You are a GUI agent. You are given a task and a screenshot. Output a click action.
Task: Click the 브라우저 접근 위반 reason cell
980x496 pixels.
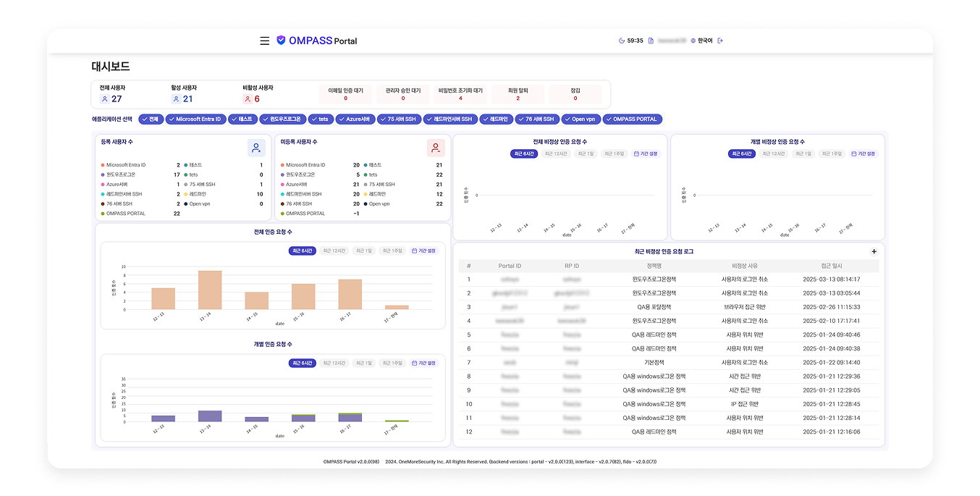click(745, 307)
